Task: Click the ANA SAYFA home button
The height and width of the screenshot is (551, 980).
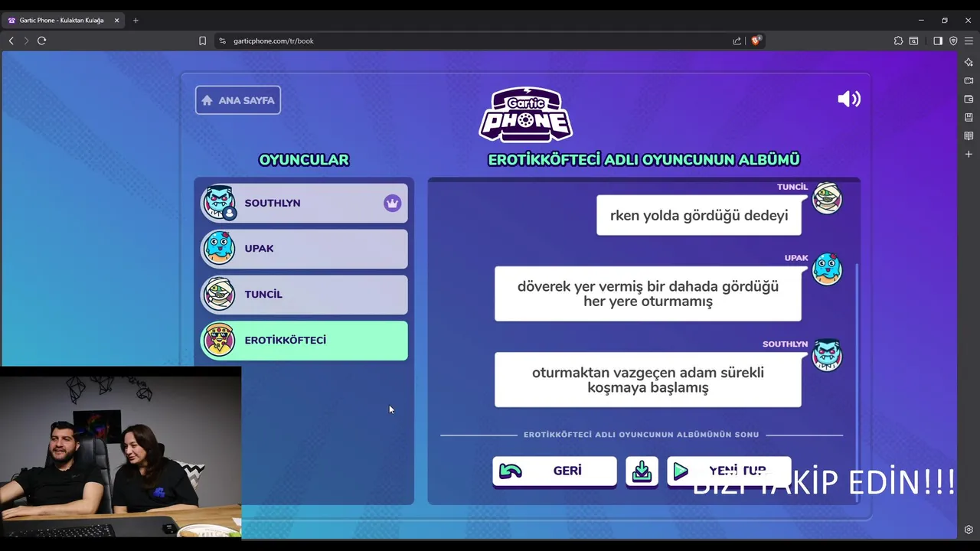Action: coord(238,100)
